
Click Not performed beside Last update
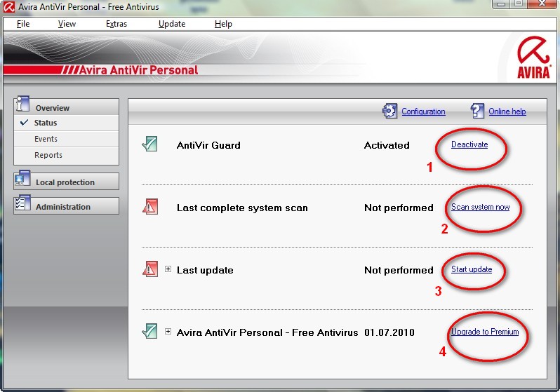[x=399, y=270]
